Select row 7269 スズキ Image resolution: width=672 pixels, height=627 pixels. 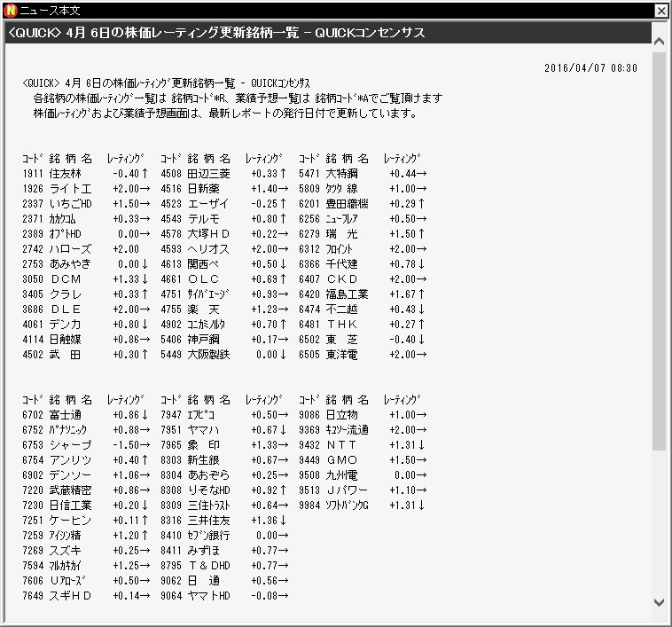click(x=86, y=550)
